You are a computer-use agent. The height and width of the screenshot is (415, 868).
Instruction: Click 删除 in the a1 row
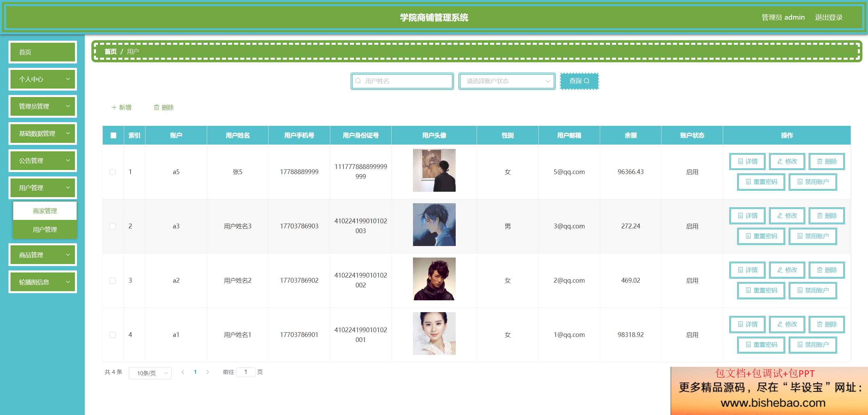point(827,324)
